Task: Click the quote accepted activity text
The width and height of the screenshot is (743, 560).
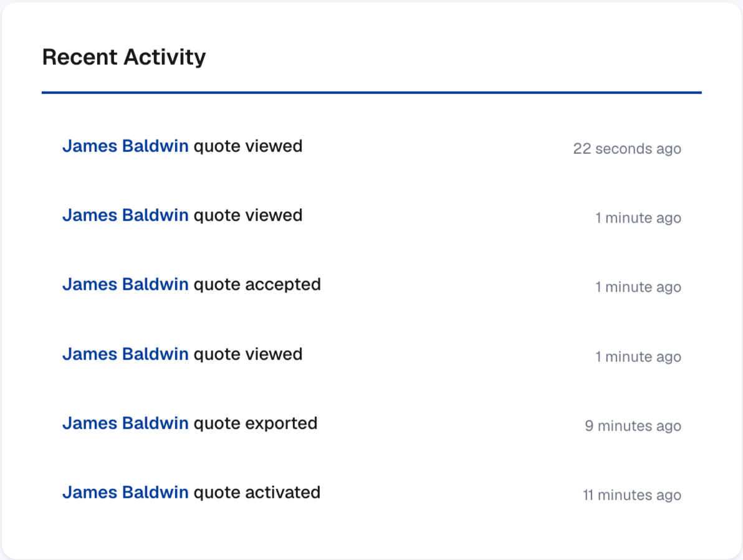Action: tap(257, 285)
